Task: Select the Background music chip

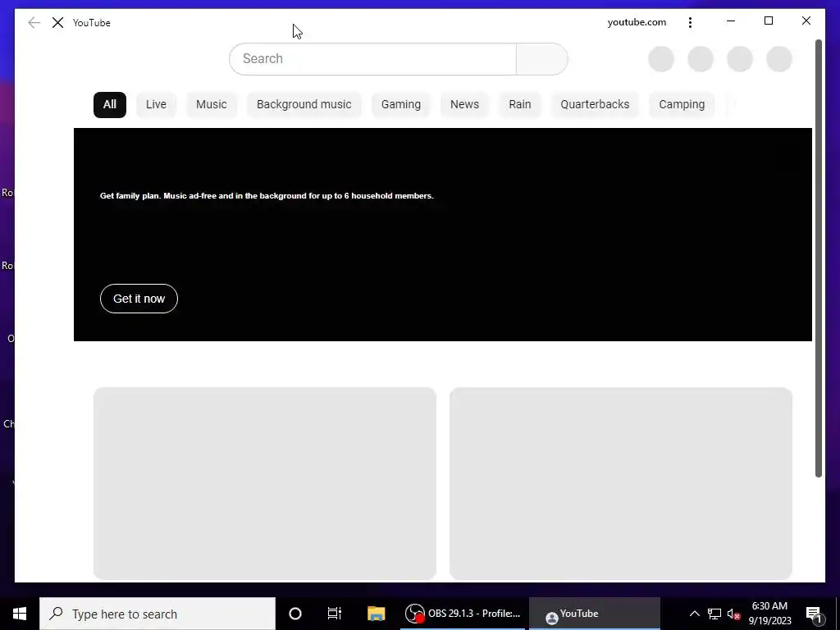Action: pos(304,104)
